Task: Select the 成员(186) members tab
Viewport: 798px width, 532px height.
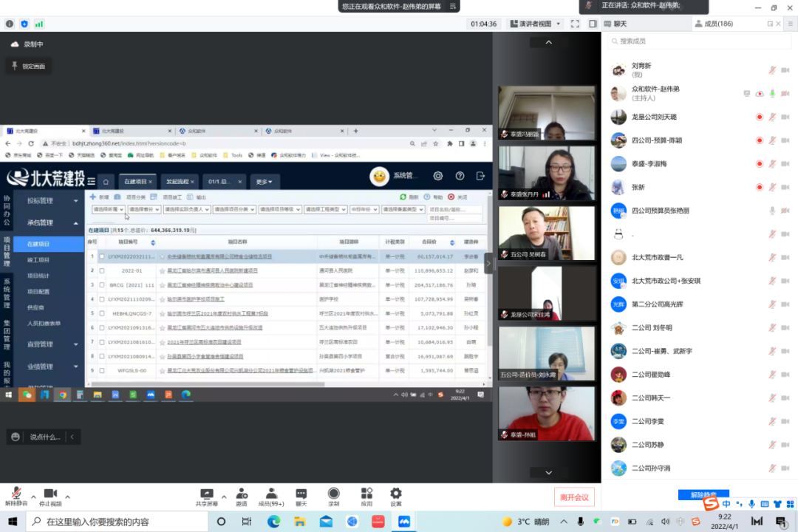Action: (714, 24)
